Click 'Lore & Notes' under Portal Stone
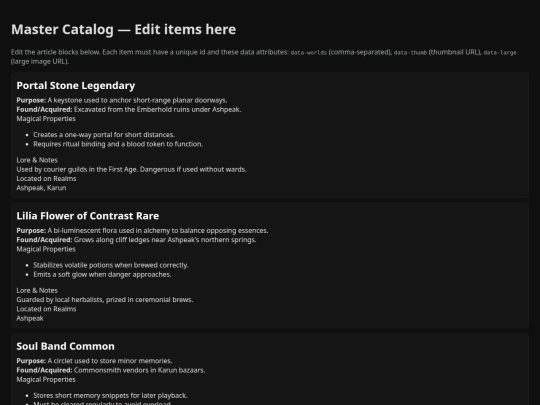 pyautogui.click(x=37, y=160)
